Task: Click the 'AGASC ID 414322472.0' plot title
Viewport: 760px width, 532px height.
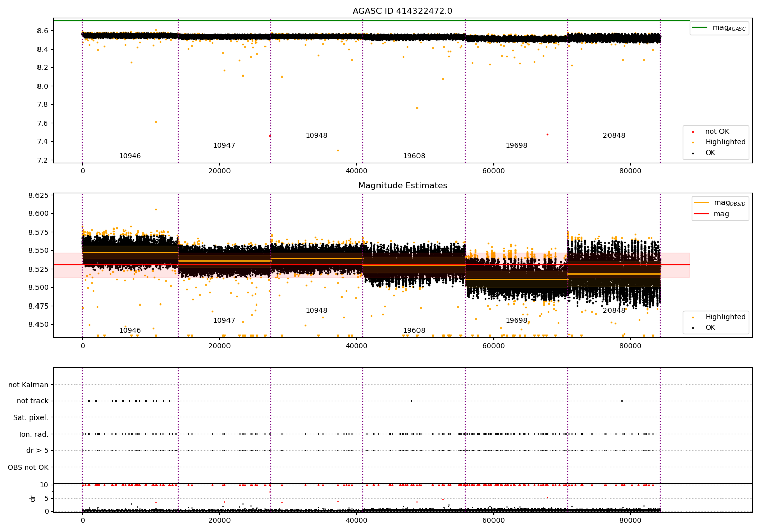Action: click(x=402, y=11)
